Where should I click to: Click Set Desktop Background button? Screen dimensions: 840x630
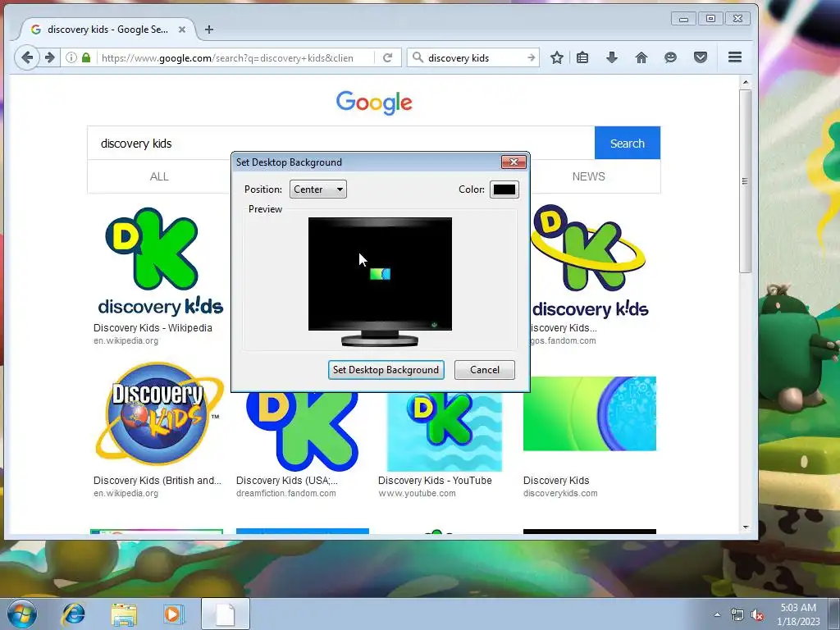(386, 370)
